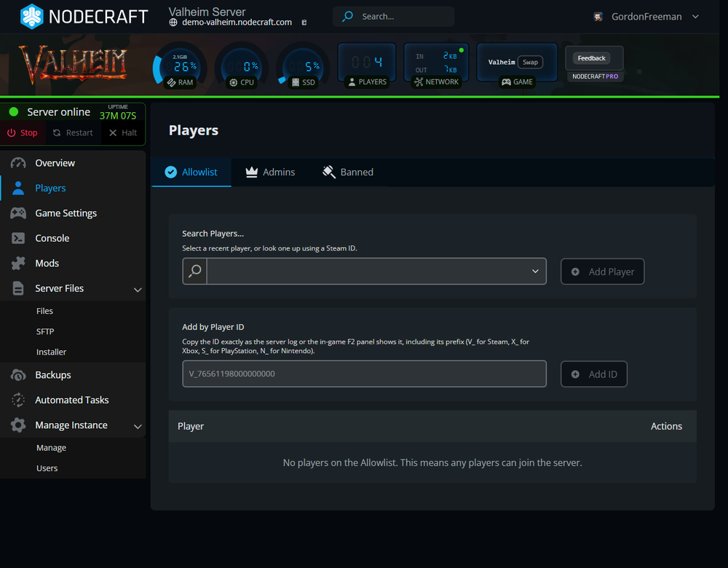Open Files under Server Files
The width and height of the screenshot is (728, 568).
(44, 311)
